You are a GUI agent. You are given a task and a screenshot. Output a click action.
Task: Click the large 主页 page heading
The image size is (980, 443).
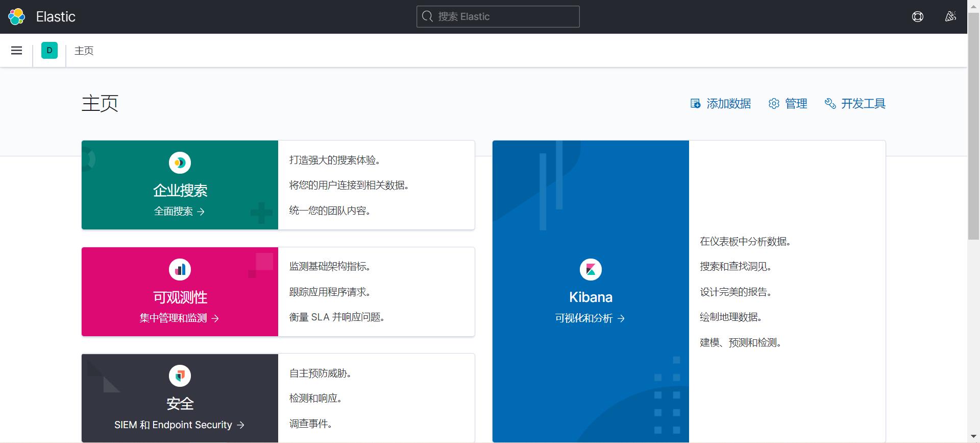100,104
